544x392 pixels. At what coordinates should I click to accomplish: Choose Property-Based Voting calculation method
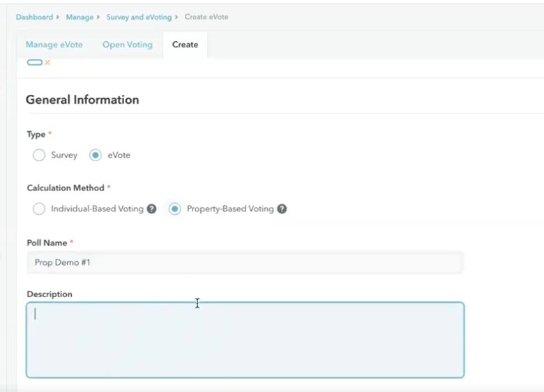174,209
